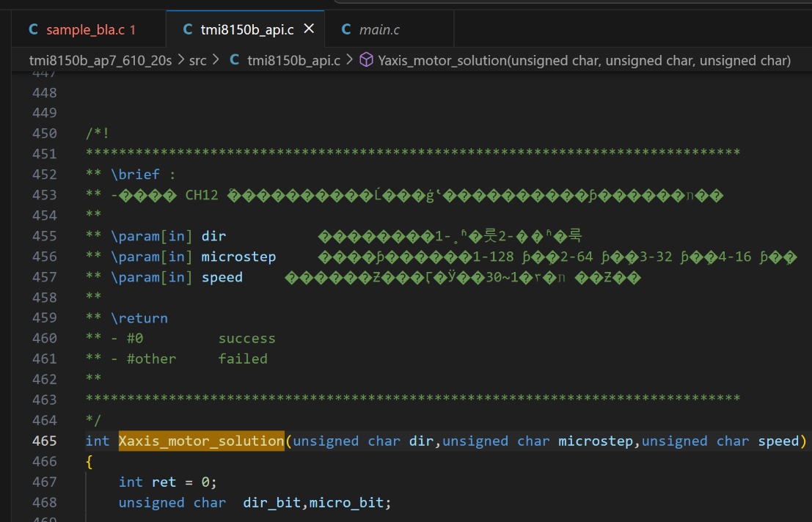Click the 'microstep' parameter on line 465
812x522 pixels.
tap(596, 441)
